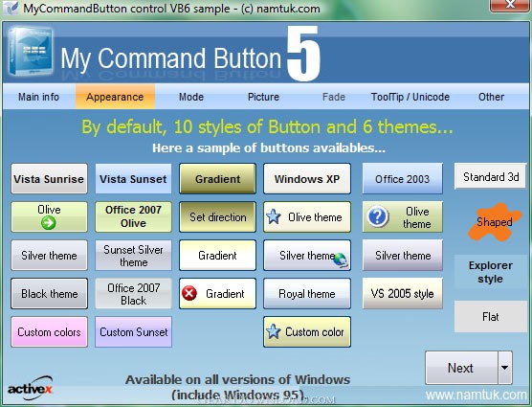Click the pink Custom colors button
The image size is (532, 407).
[x=49, y=331]
